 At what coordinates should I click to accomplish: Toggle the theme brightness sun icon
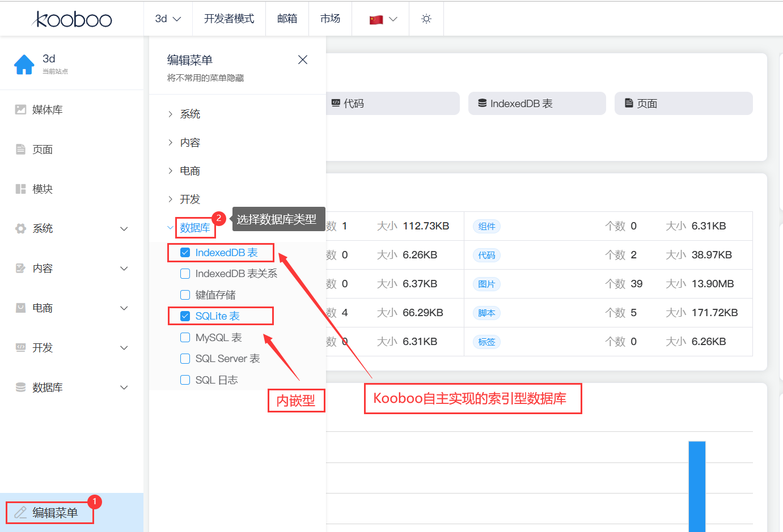pos(426,19)
